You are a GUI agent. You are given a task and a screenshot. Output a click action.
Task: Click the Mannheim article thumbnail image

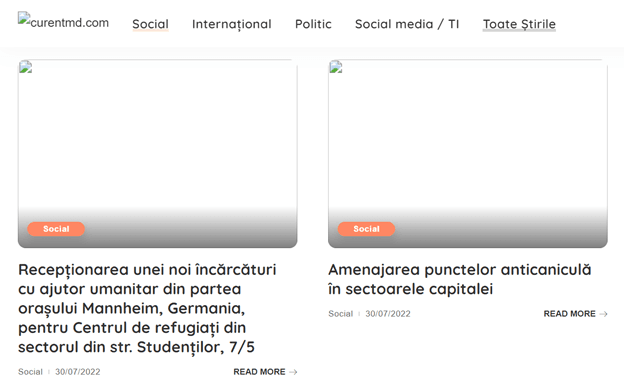158,154
